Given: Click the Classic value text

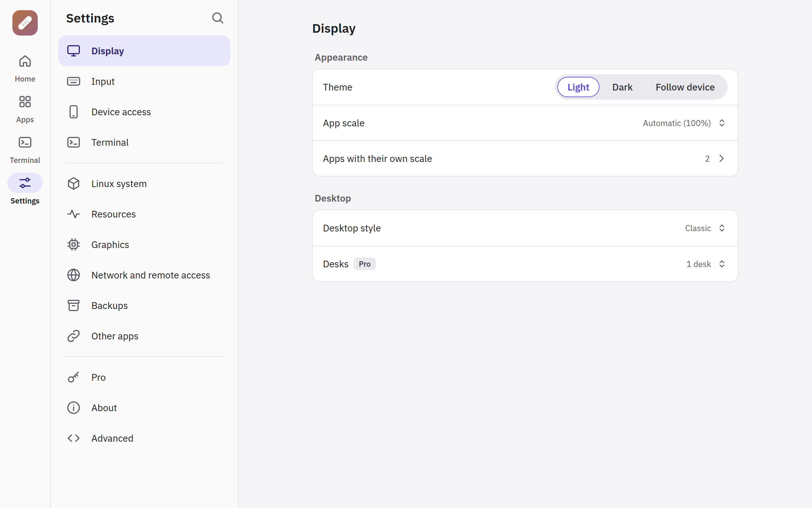Looking at the screenshot, I should coord(697,228).
